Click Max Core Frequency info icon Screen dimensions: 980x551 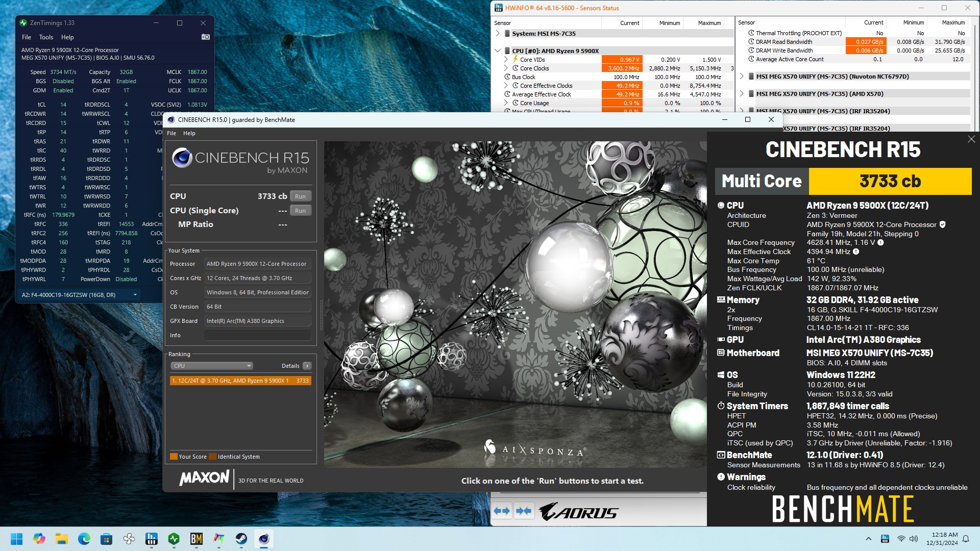[880, 243]
